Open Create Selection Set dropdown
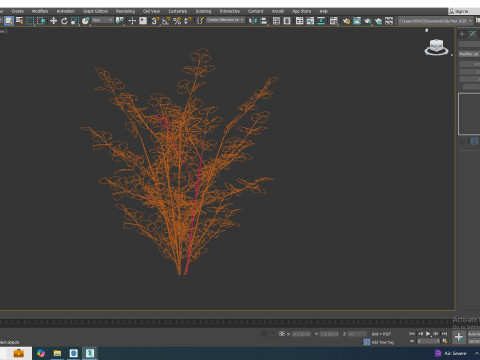Viewport: 480px width, 360px height. (225, 20)
